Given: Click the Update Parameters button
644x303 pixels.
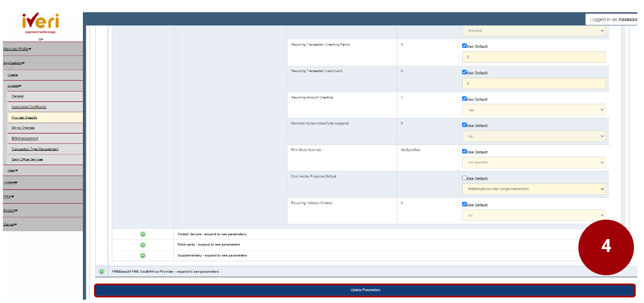Looking at the screenshot, I should (365, 290).
